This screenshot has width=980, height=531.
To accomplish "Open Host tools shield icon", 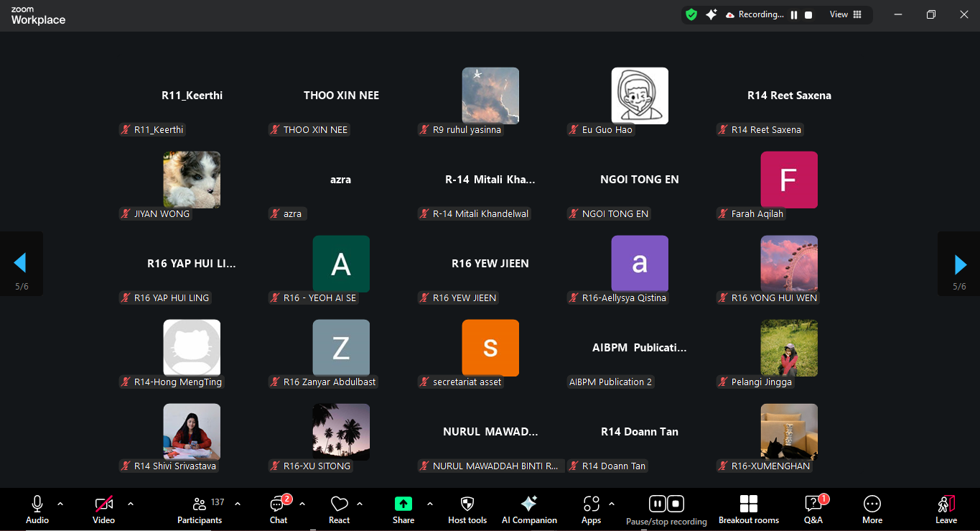I will [x=467, y=509].
